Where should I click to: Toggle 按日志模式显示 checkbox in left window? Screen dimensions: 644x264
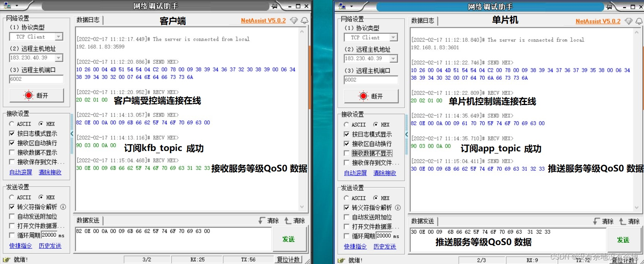[x=12, y=134]
